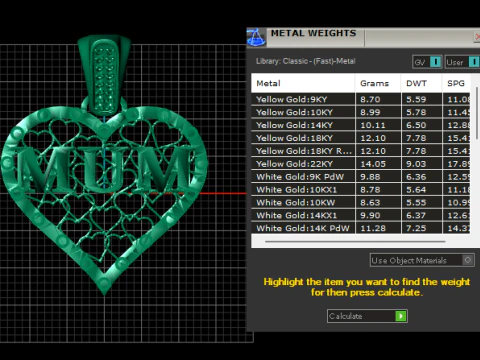Select the Yellow Gold:10KY row

point(361,112)
